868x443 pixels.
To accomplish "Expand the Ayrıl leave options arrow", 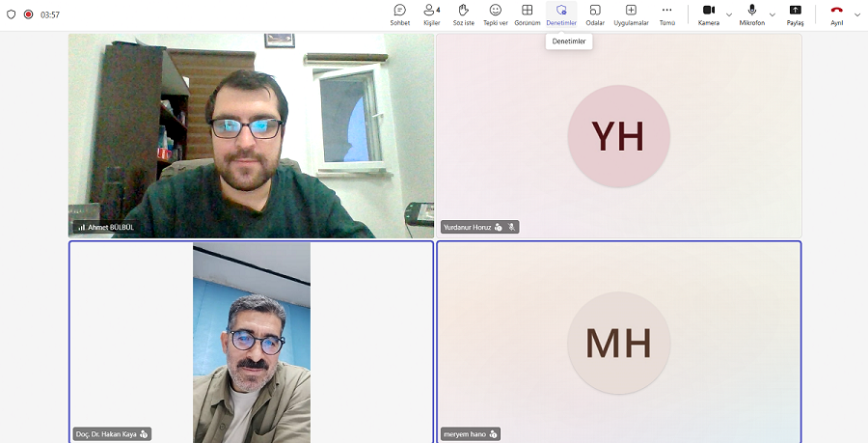I will point(858,14).
